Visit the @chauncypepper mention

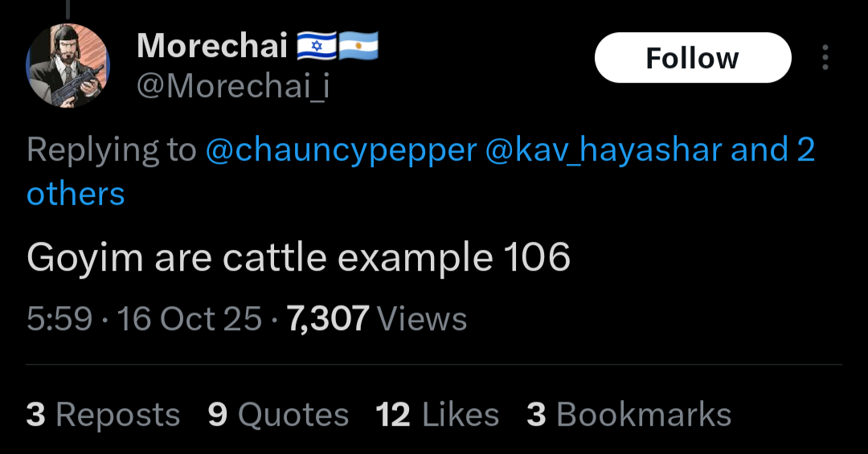(341, 150)
